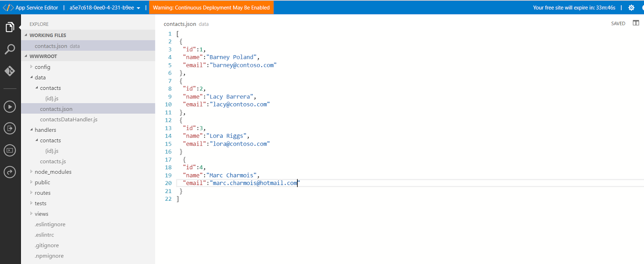Click line number 22 in gutter
The height and width of the screenshot is (264, 644).
[168, 199]
